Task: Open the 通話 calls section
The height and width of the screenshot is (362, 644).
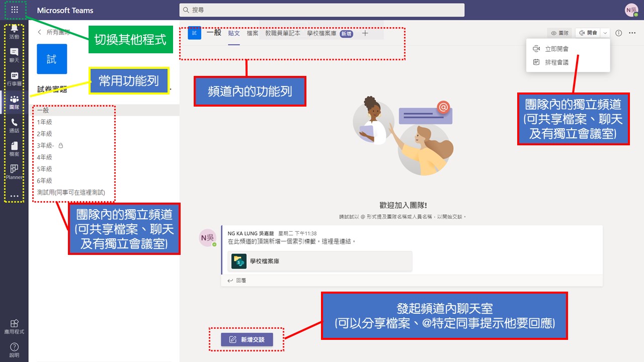Action: (x=14, y=126)
